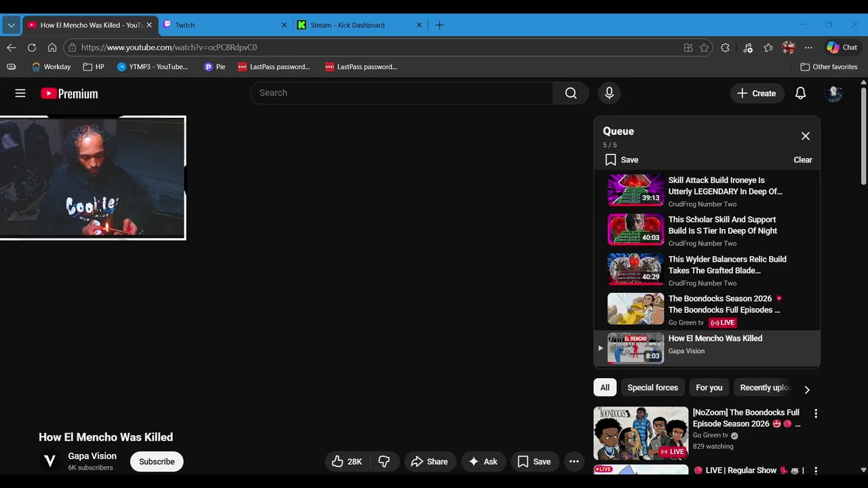Select the Special forces filter chip
Viewport: 868px width, 488px height.
(x=652, y=388)
